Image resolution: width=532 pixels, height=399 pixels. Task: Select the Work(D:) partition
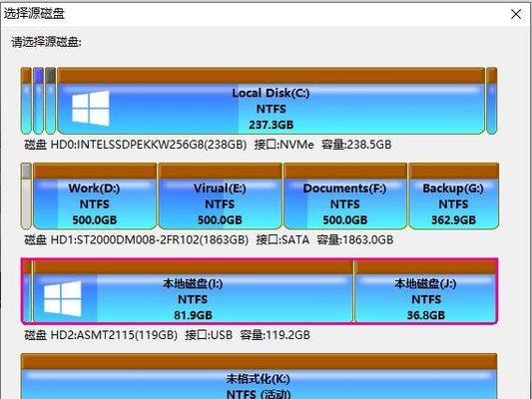click(x=95, y=196)
